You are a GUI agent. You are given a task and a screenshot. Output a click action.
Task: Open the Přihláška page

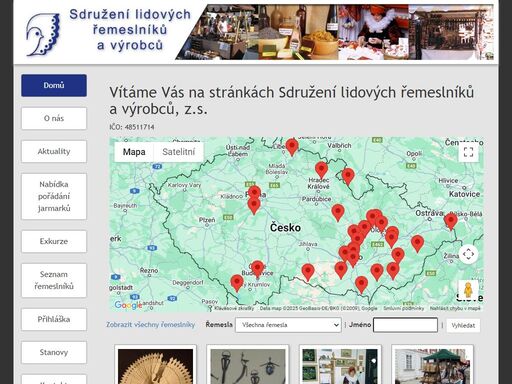pos(54,319)
